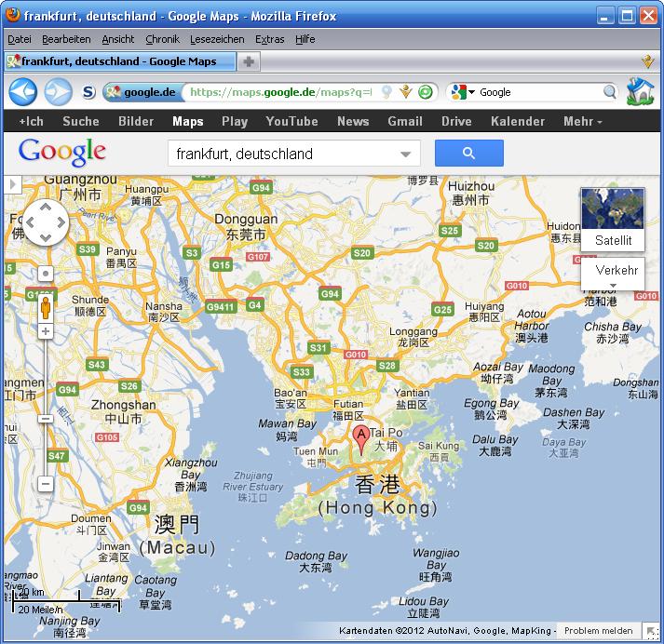Click News link in Google bar
The height and width of the screenshot is (644, 664).
tap(353, 121)
